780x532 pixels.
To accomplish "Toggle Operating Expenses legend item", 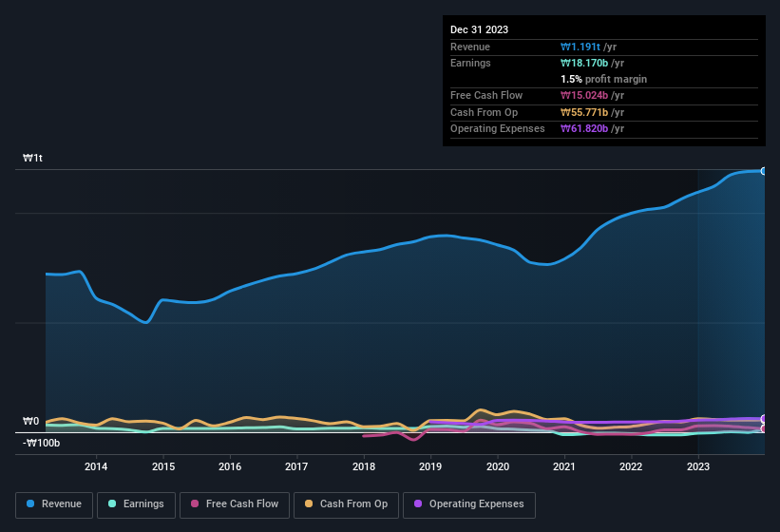I will click(469, 504).
